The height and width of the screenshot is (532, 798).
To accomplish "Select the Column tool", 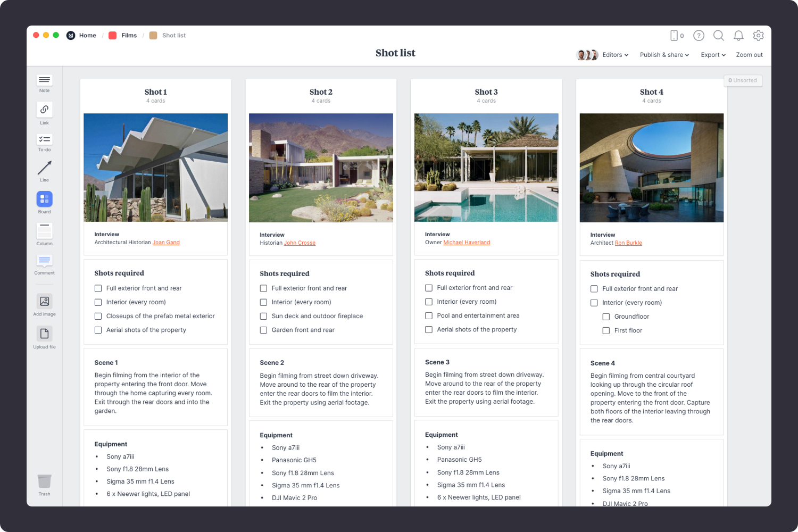I will [x=44, y=231].
